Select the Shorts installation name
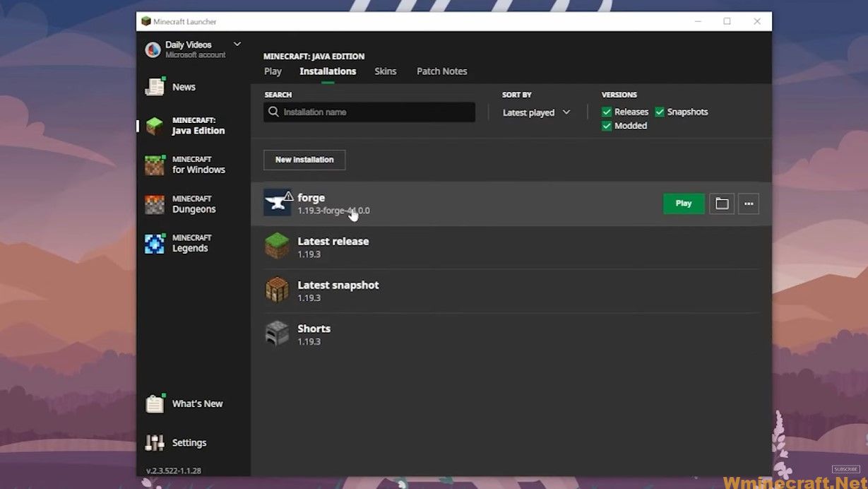 [314, 329]
